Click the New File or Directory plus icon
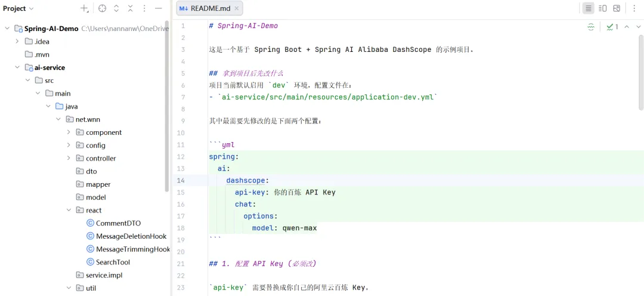Image resolution: width=644 pixels, height=296 pixels. click(84, 8)
